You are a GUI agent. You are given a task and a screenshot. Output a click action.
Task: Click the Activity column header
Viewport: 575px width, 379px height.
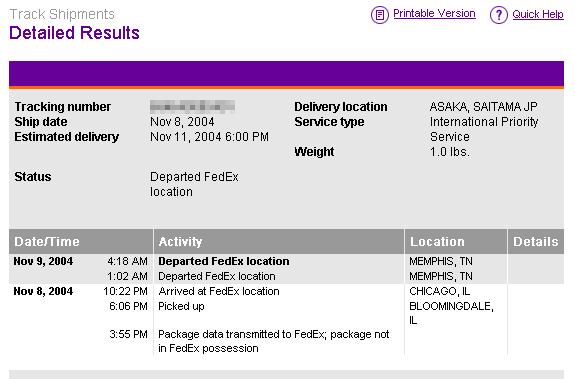(279, 242)
